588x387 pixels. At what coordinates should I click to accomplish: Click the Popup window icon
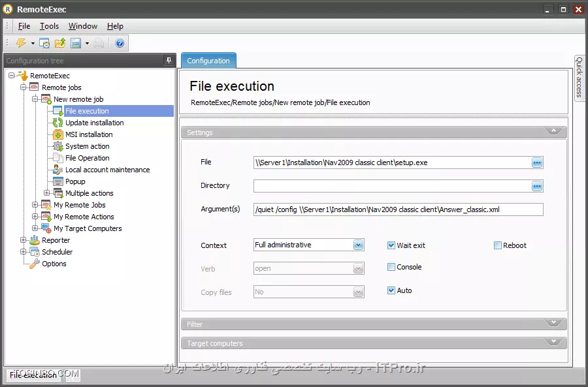(x=57, y=181)
